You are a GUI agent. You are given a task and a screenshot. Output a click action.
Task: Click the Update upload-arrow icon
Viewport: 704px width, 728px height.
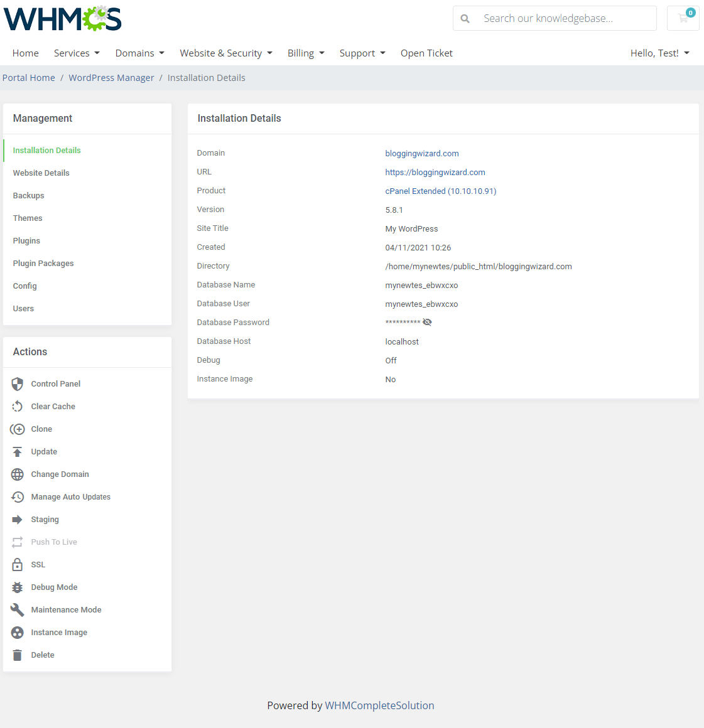click(x=17, y=452)
